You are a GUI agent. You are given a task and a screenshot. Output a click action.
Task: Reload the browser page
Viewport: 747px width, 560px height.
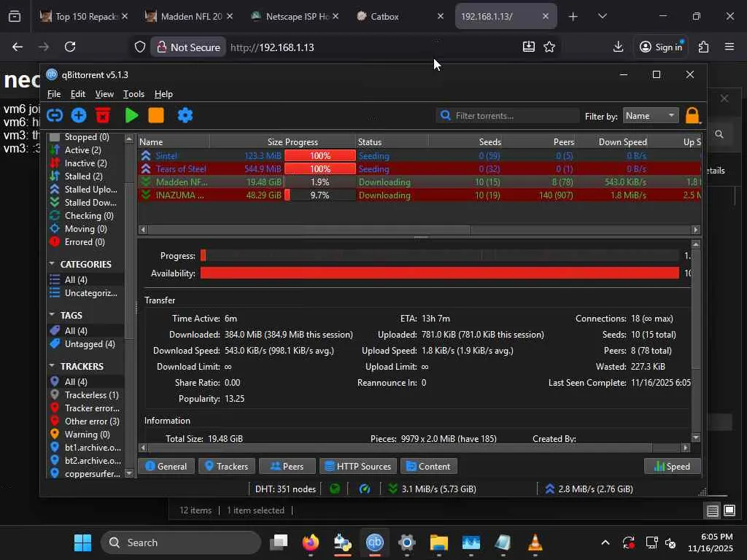(70, 47)
